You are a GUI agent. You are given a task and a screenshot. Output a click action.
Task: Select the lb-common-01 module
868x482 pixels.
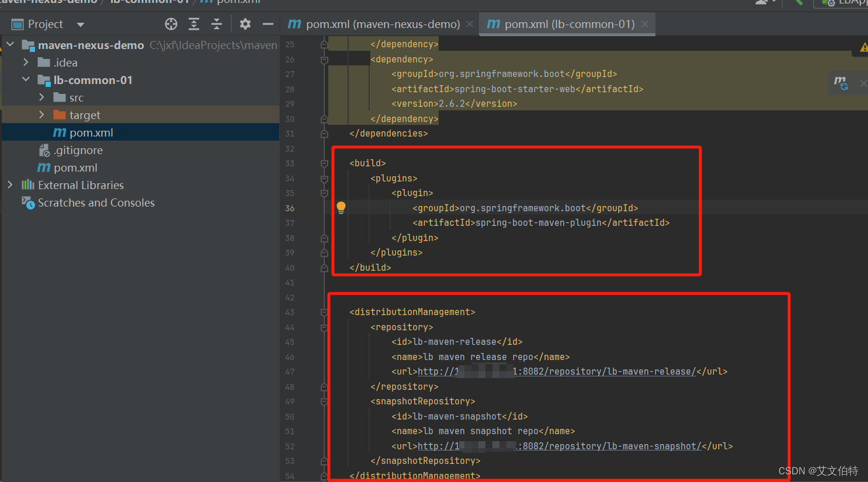(93, 80)
